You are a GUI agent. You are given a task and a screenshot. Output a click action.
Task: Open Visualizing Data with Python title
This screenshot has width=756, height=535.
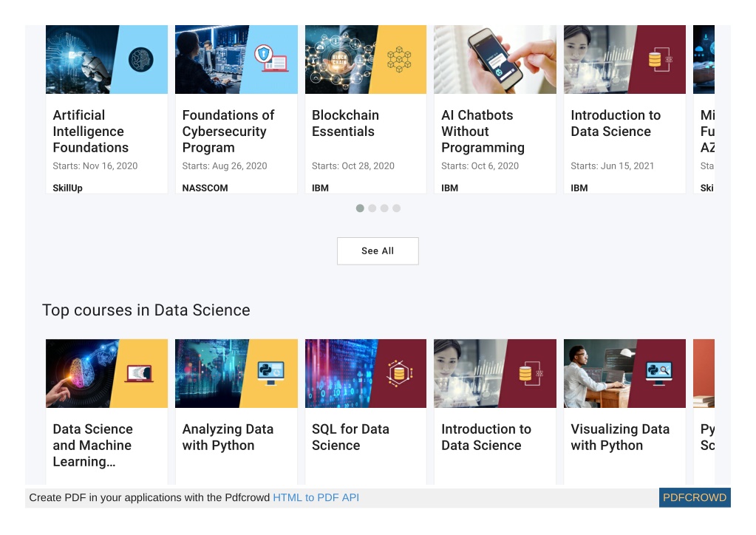coord(620,437)
